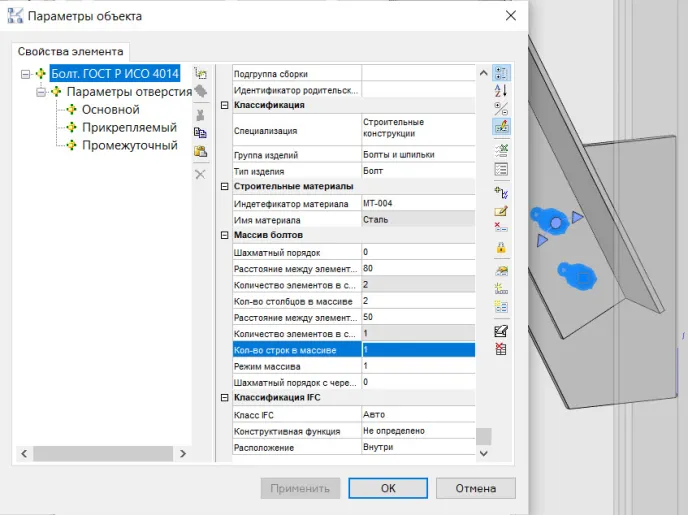
Task: Collapse the Массив болтов property section
Action: click(x=224, y=235)
